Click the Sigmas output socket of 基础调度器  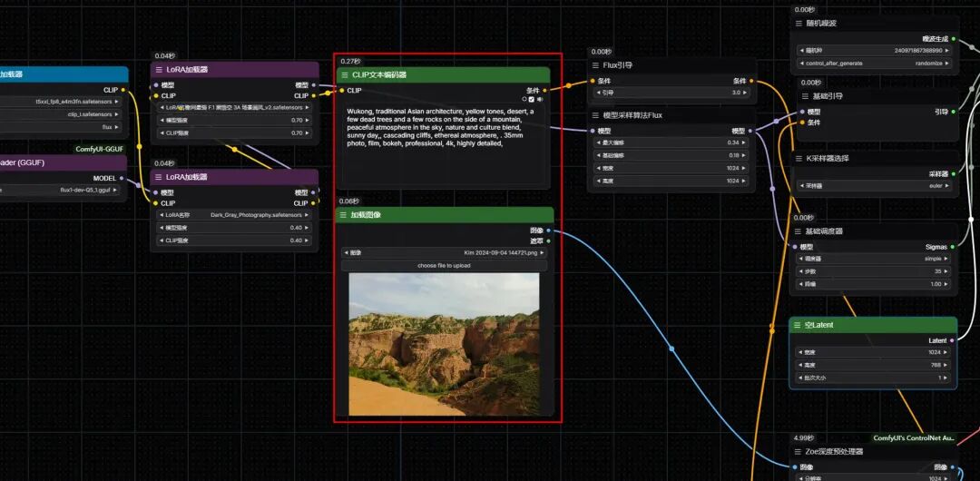tap(953, 247)
